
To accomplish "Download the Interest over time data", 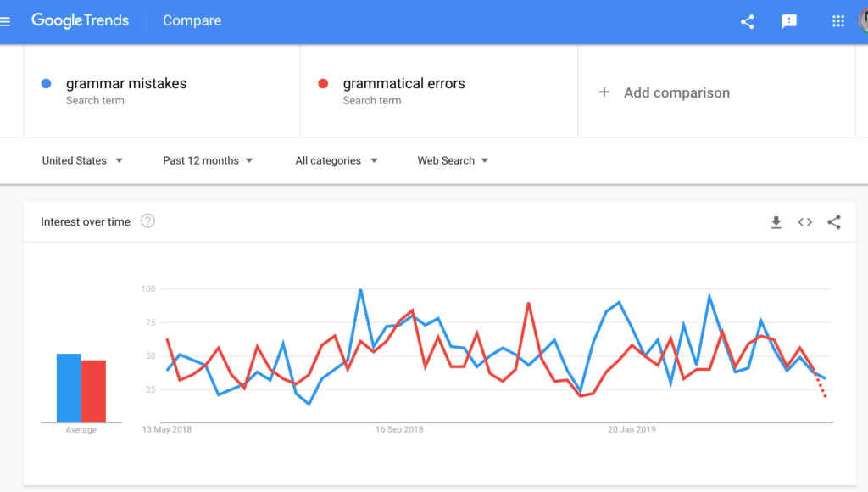I will tap(776, 221).
